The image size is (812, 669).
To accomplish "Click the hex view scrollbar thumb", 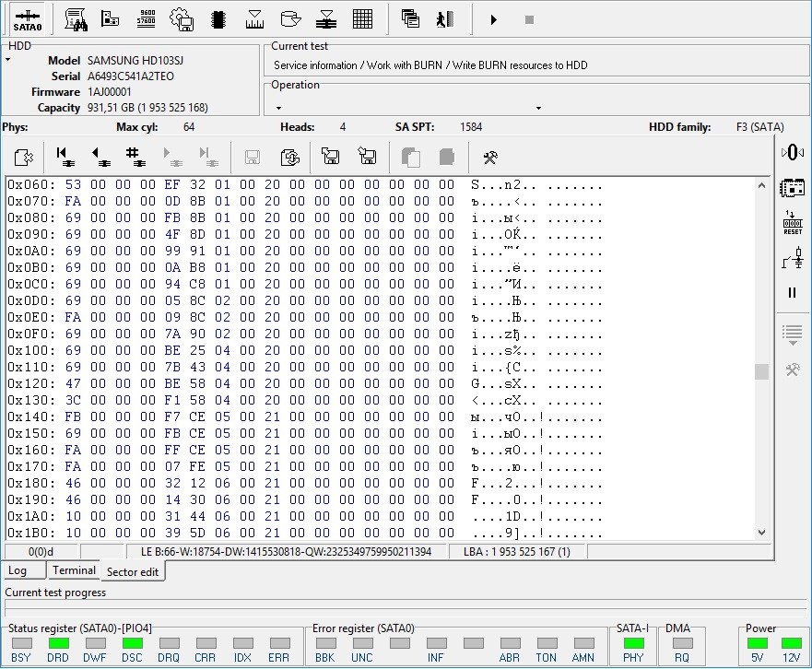I will tap(761, 371).
